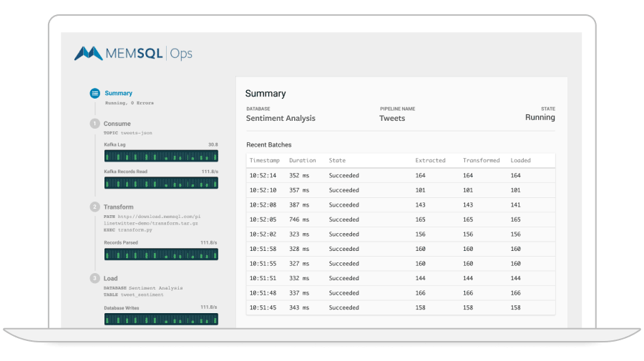
Task: Click the 'Recent Batches' heading
Action: coord(268,145)
